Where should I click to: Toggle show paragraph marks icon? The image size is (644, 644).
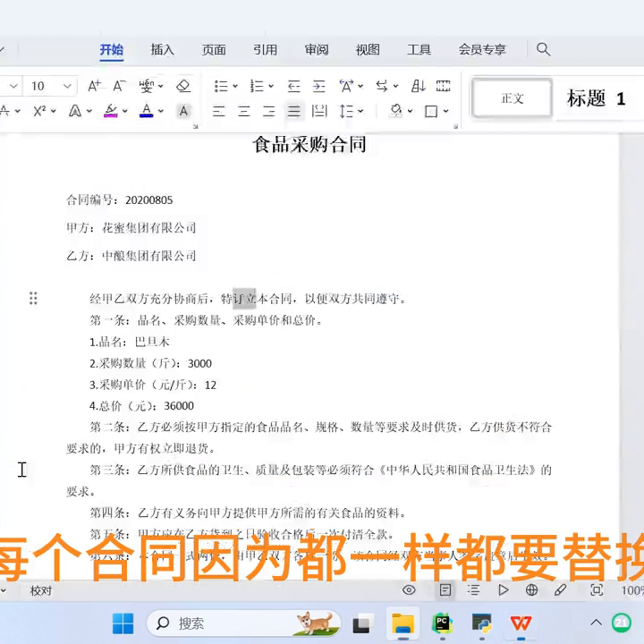(443, 86)
